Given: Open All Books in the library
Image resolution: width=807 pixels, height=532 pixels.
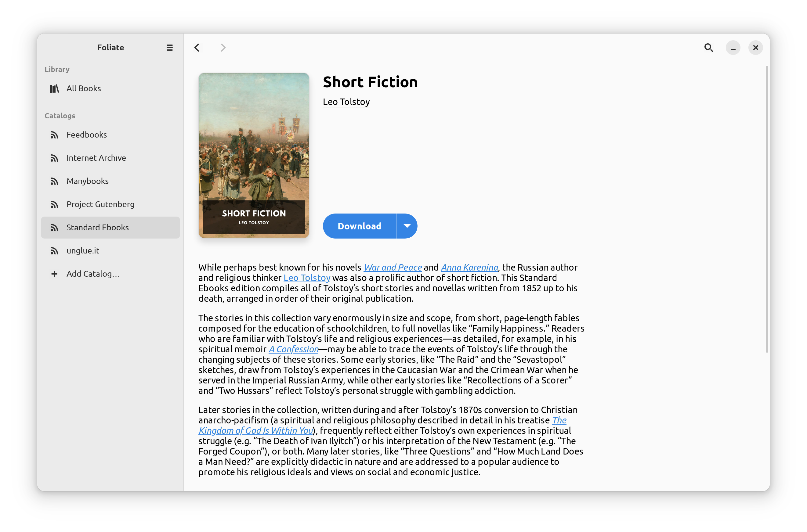Looking at the screenshot, I should pyautogui.click(x=110, y=88).
